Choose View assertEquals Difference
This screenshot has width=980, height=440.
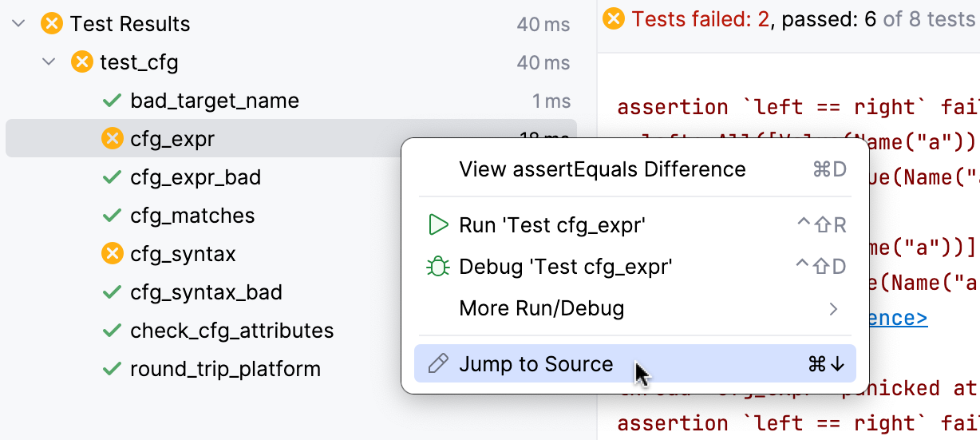(x=602, y=169)
